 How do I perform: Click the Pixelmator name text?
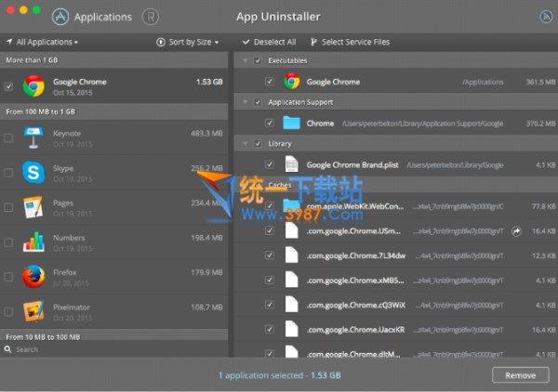(72, 307)
